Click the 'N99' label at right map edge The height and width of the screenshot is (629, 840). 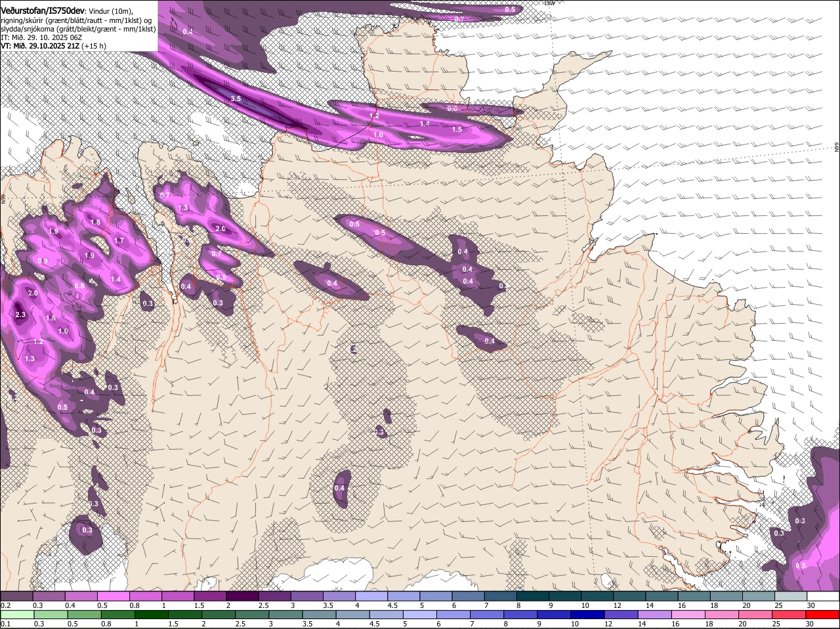click(837, 148)
